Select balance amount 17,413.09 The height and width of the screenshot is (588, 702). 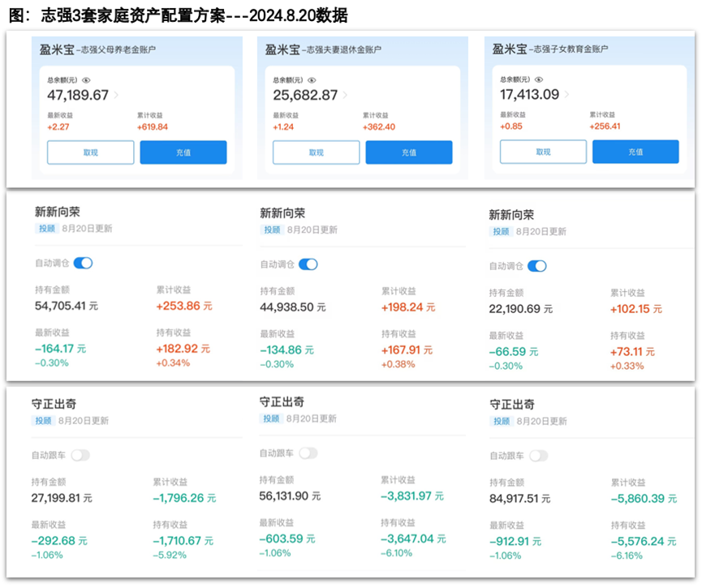pos(530,94)
